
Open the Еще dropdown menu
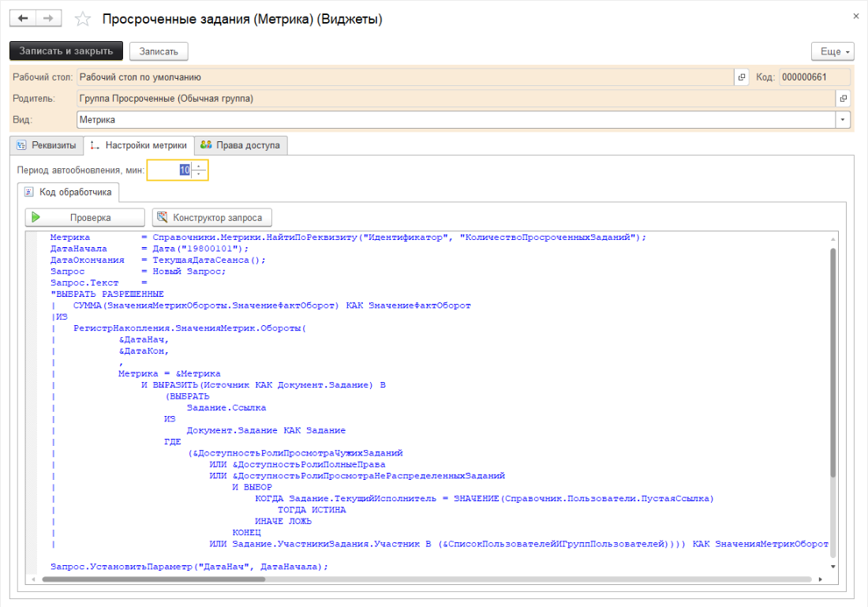[x=832, y=51]
